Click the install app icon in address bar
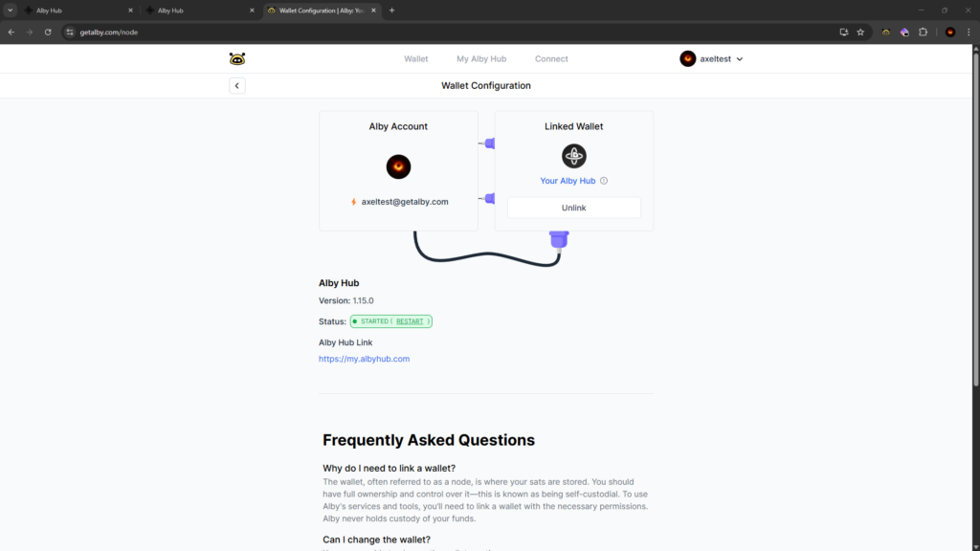This screenshot has width=980, height=551. coord(843,32)
